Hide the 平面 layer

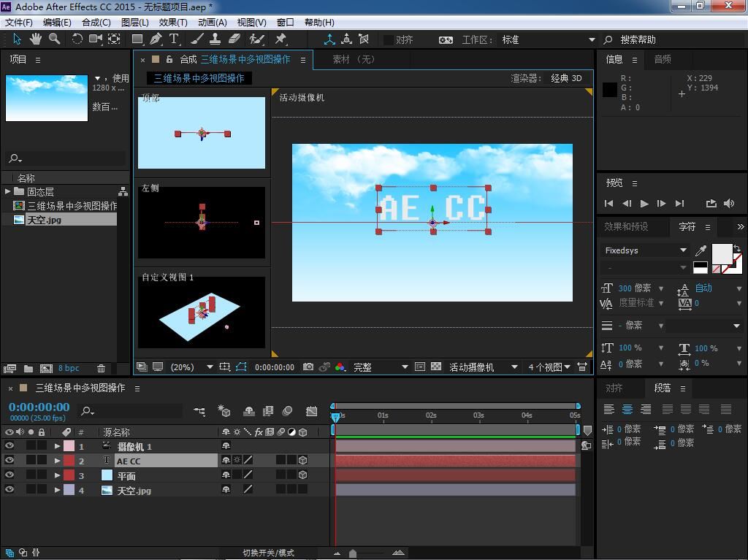9,475
